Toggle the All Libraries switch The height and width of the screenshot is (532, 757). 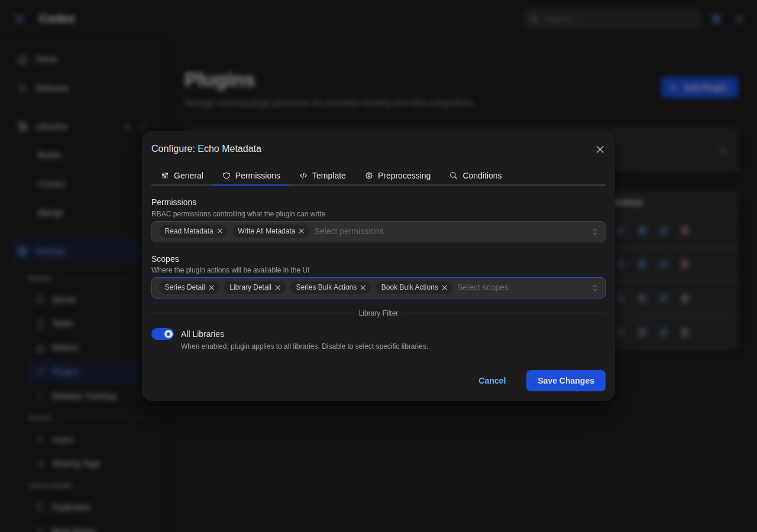[163, 334]
